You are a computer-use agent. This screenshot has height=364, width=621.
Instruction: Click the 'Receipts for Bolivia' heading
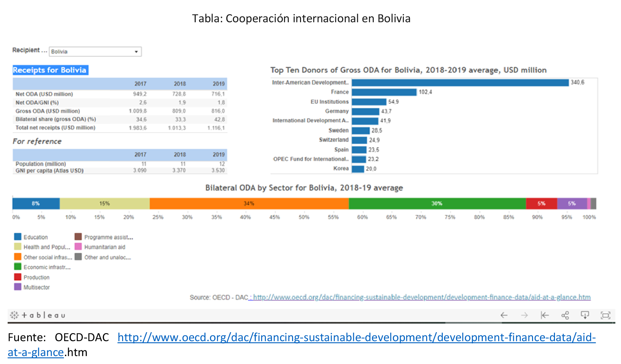click(50, 70)
